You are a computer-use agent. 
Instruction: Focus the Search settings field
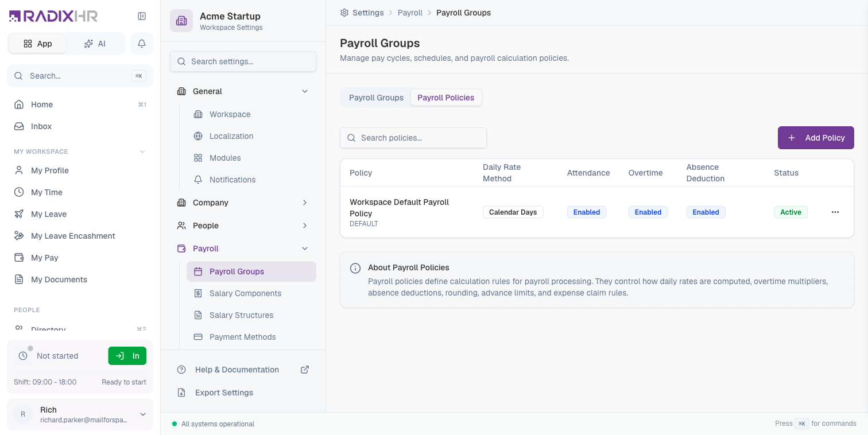point(243,61)
